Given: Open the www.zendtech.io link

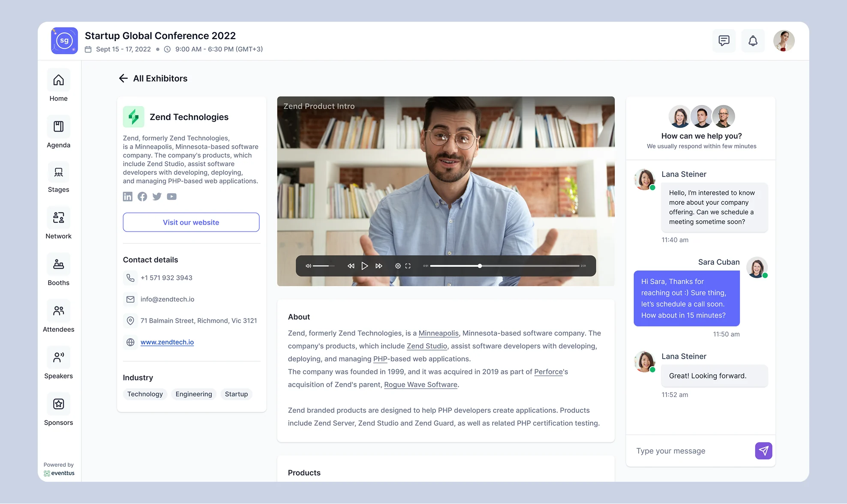Looking at the screenshot, I should click(x=167, y=342).
